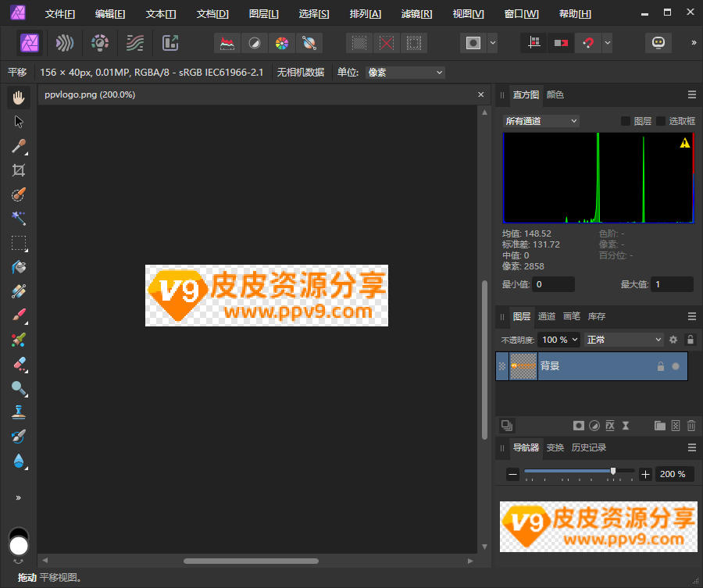This screenshot has width=703, height=588.
Task: Open the Quick Mask dropdown arrow
Action: point(493,43)
